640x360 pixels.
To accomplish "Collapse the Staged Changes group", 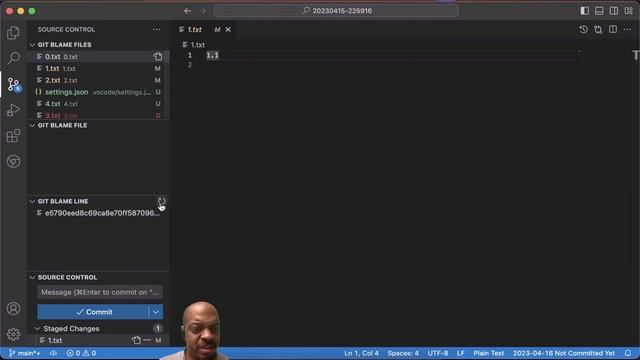I will point(38,329).
